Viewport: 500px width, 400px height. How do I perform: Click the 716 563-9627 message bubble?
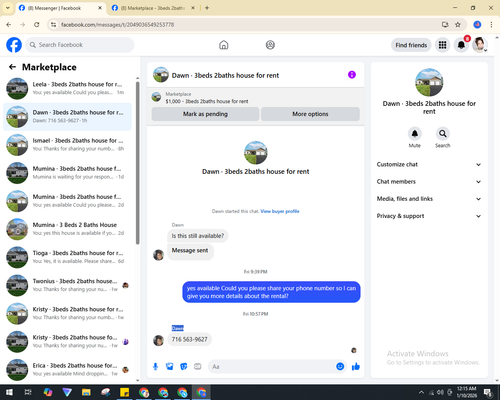click(x=189, y=339)
